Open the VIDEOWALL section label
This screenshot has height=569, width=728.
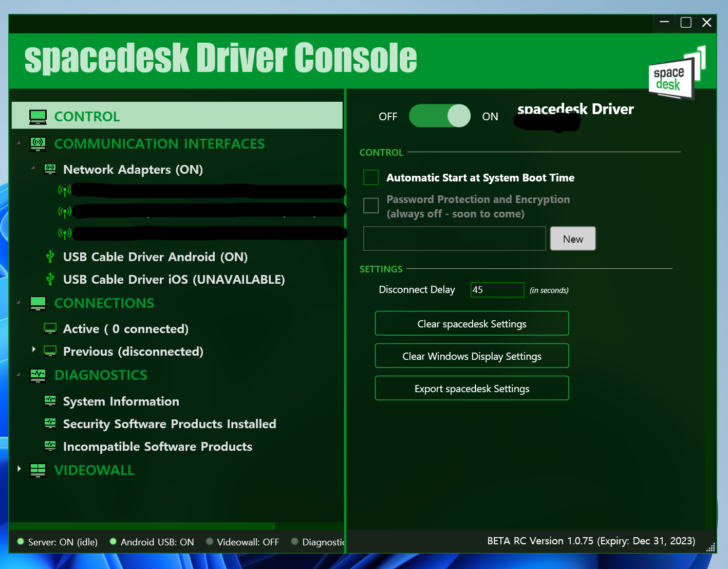[x=95, y=470]
